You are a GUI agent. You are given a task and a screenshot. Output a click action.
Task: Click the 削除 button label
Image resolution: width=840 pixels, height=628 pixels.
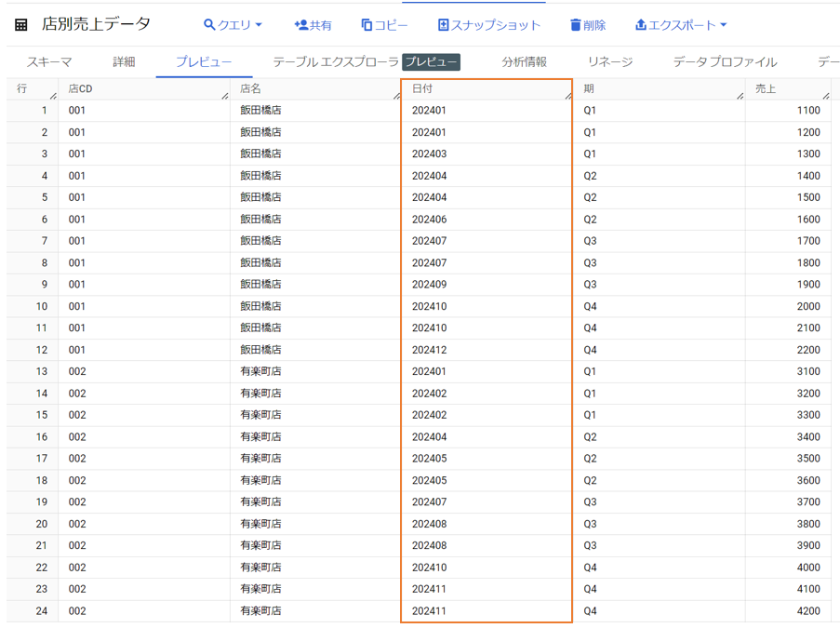[594, 25]
